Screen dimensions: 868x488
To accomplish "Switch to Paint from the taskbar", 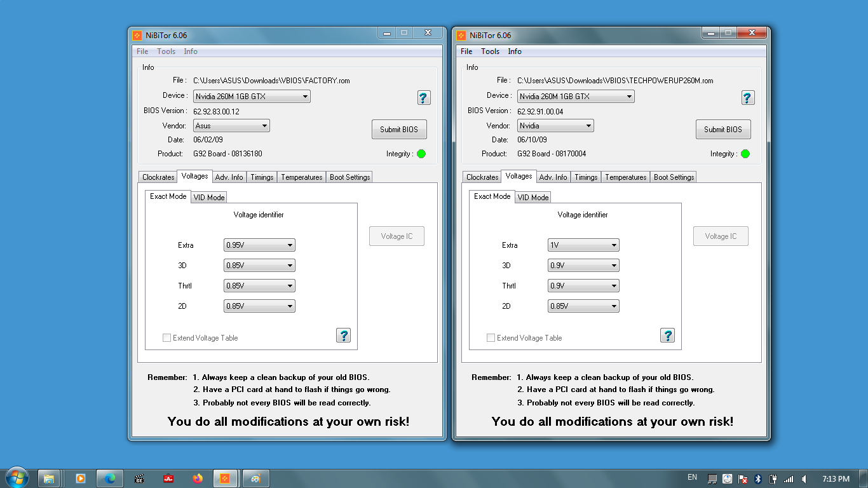I will 256,478.
